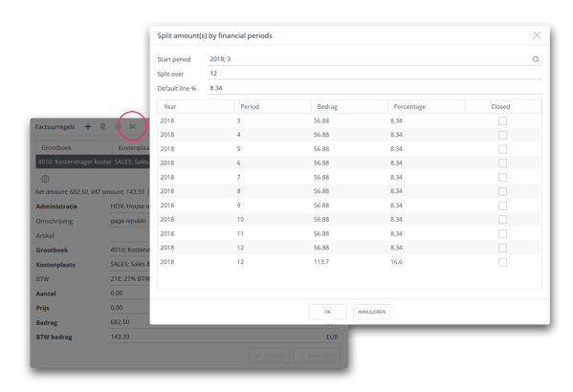Tick the Closed checkbox for period 10
The height and width of the screenshot is (392, 573).
tap(502, 220)
